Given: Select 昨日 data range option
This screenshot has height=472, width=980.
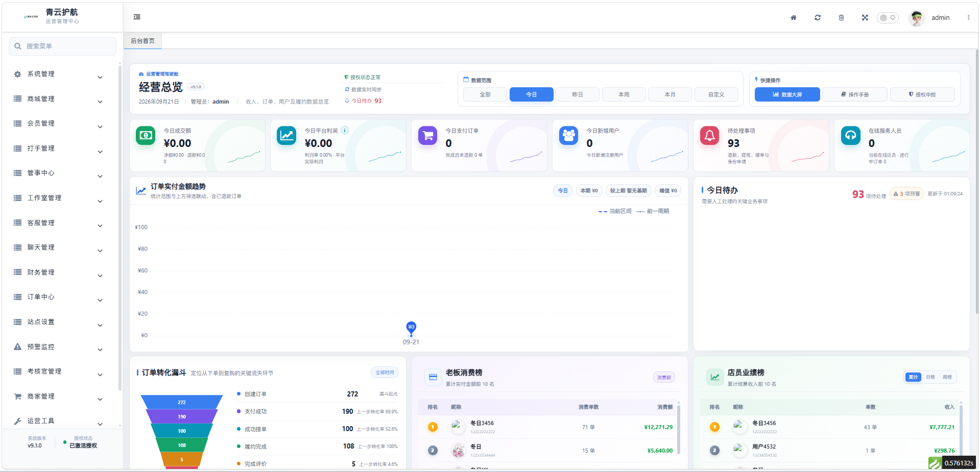Looking at the screenshot, I should pos(578,94).
